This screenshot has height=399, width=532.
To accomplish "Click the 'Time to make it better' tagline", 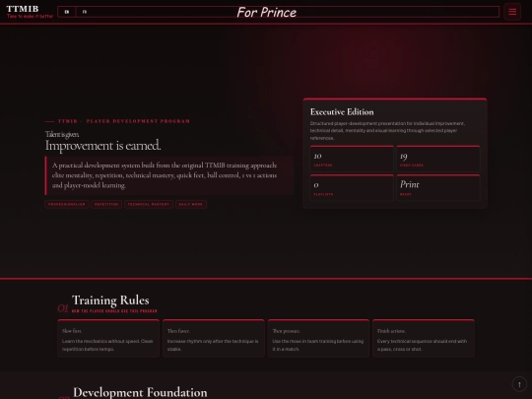I will [x=30, y=16].
